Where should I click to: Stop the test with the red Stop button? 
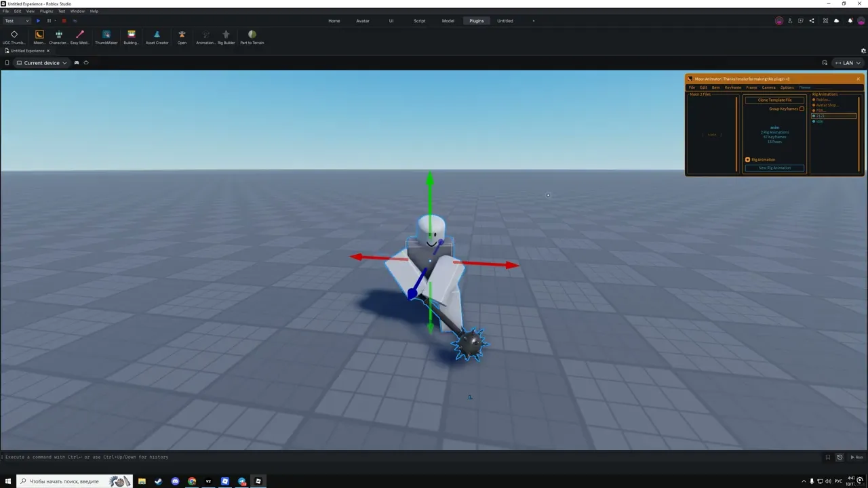[64, 21]
